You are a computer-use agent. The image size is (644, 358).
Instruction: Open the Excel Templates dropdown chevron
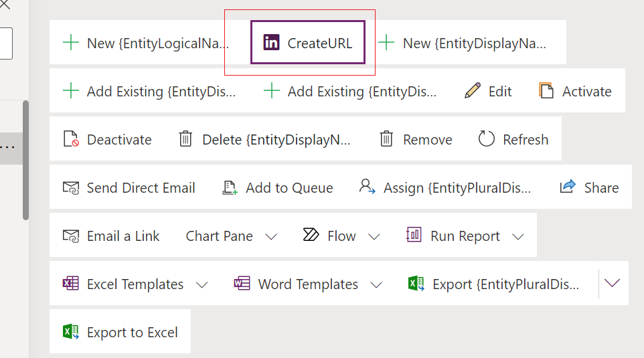click(x=202, y=284)
